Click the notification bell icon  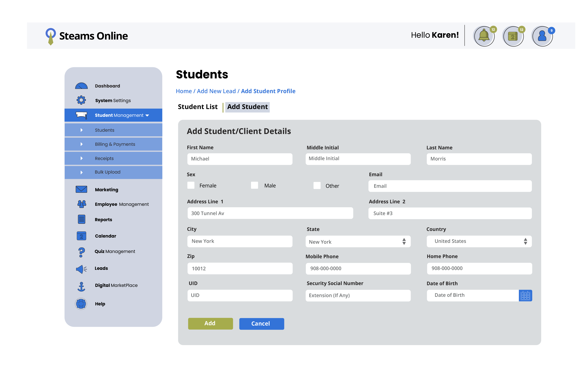pyautogui.click(x=484, y=36)
